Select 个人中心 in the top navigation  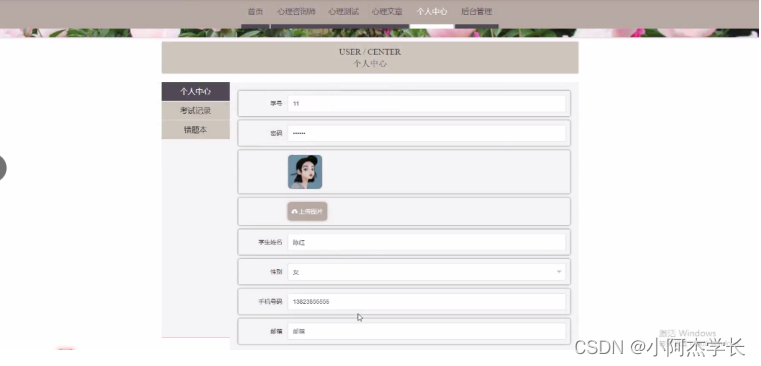[431, 12]
